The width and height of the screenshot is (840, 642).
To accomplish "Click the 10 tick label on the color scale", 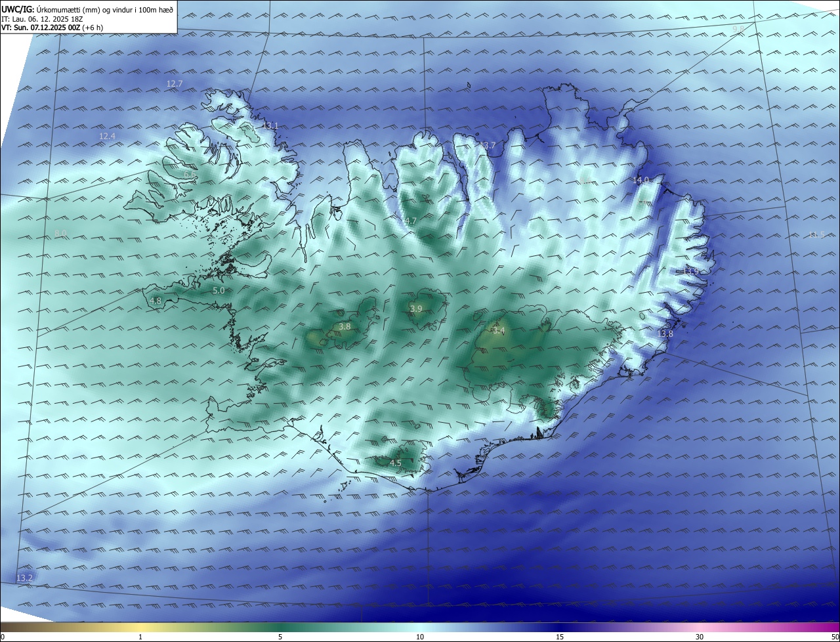I will click(420, 637).
